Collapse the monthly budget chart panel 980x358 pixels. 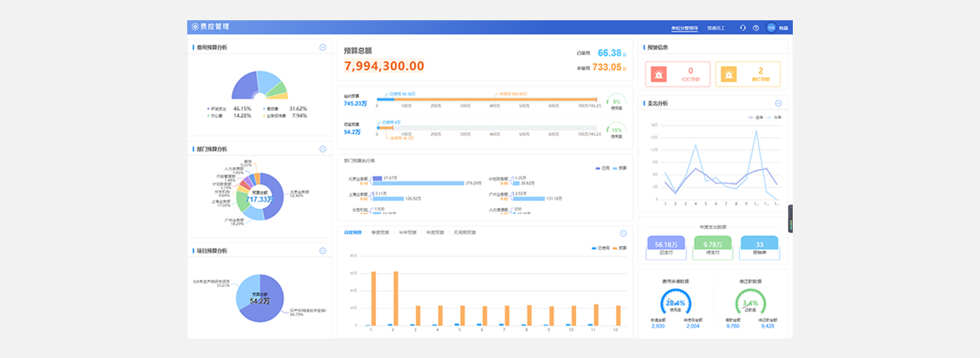tap(623, 233)
